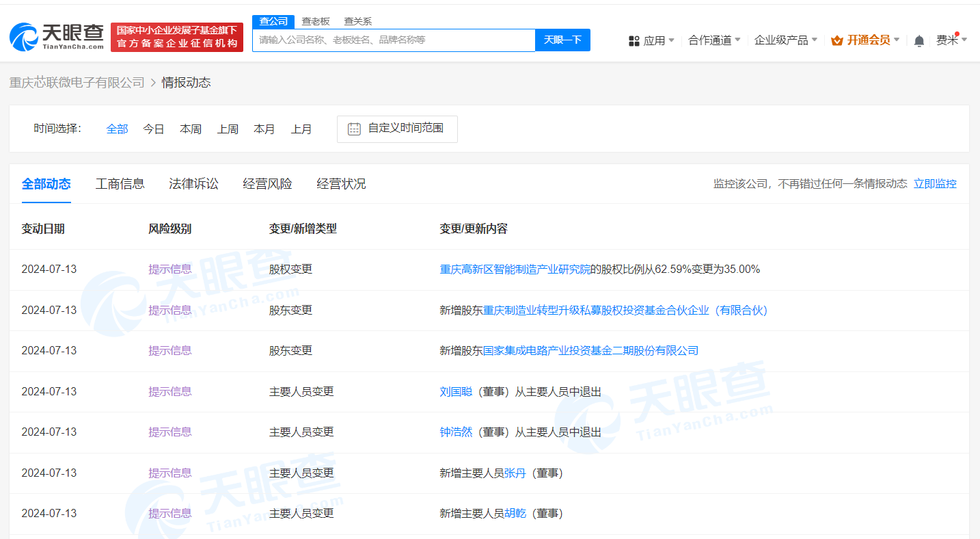Click the company search input field
This screenshot has height=539, width=980.
394,40
